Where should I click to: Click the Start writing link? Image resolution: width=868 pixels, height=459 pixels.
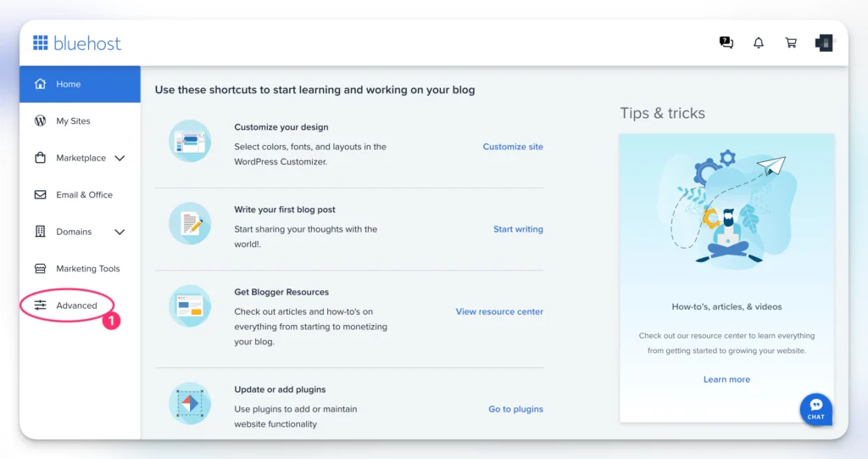point(518,229)
